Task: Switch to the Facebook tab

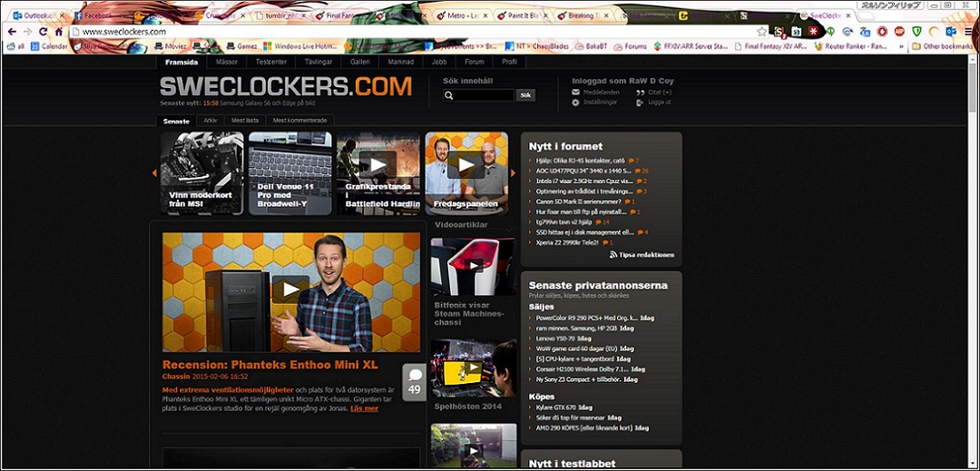Action: point(99,15)
